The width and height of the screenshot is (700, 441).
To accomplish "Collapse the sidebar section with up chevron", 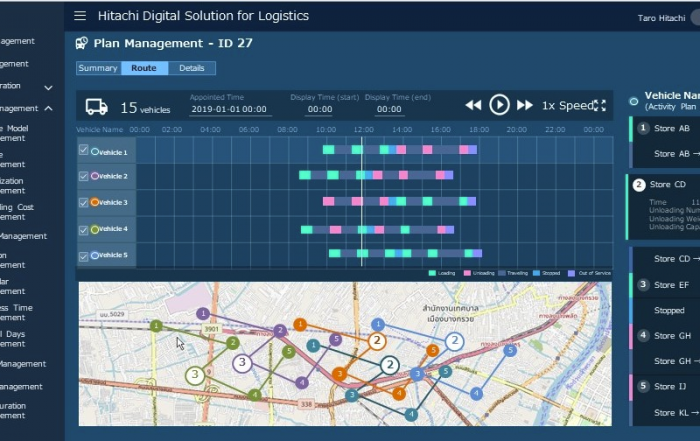I will 48,108.
